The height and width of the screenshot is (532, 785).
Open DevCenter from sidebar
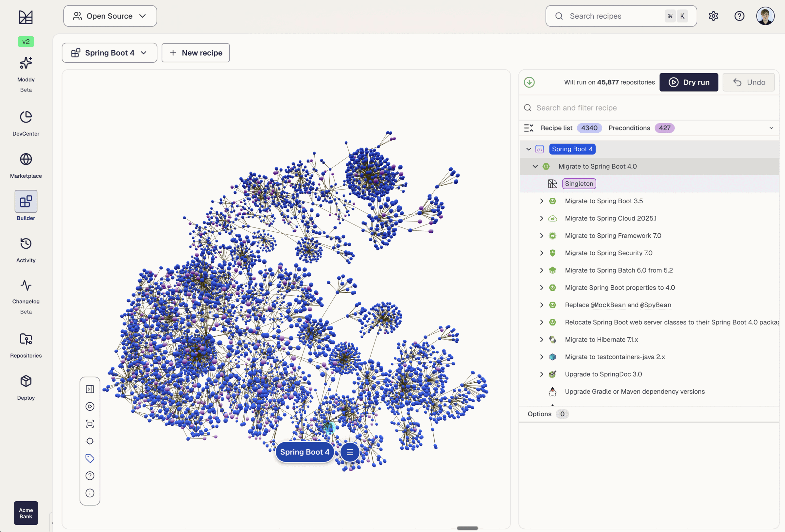click(x=26, y=123)
